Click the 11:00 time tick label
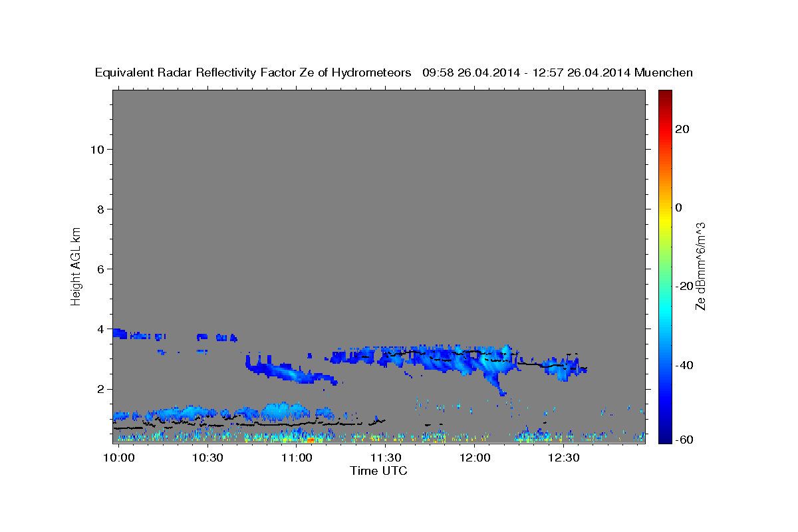Image resolution: width=798 pixels, height=532 pixels. point(297,458)
